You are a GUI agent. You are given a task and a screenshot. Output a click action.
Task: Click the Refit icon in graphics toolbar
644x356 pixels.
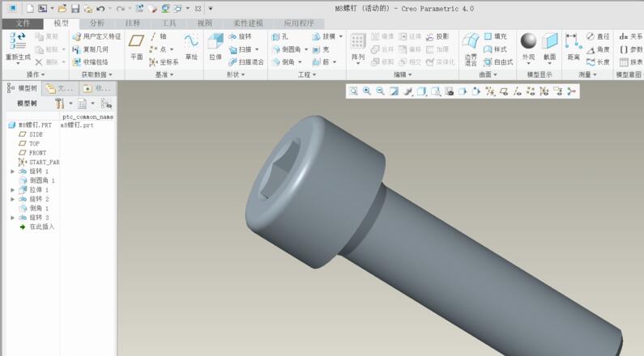coord(353,91)
